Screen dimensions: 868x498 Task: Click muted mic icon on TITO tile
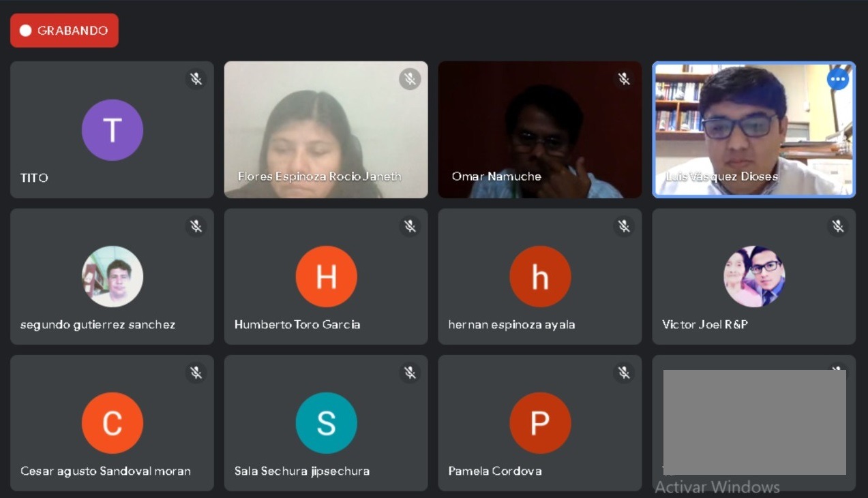tap(196, 79)
